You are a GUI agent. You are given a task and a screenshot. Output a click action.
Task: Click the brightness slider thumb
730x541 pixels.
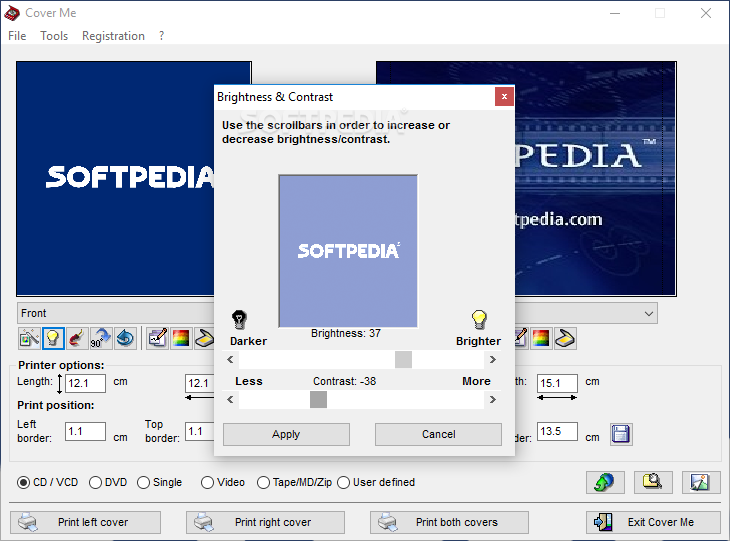click(403, 359)
